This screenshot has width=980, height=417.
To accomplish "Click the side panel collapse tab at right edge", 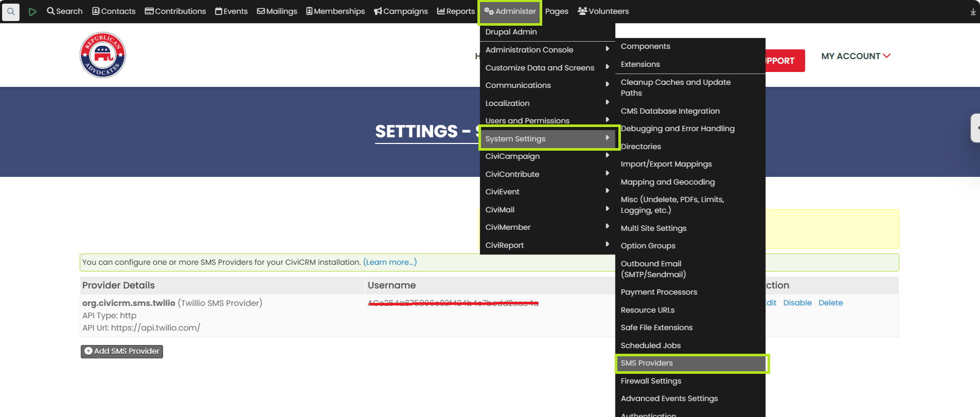I will coord(975,128).
